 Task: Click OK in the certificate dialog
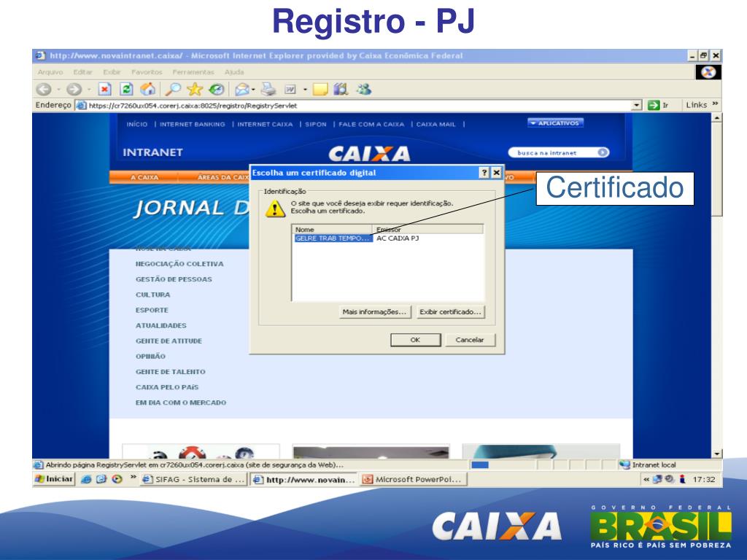tap(415, 340)
